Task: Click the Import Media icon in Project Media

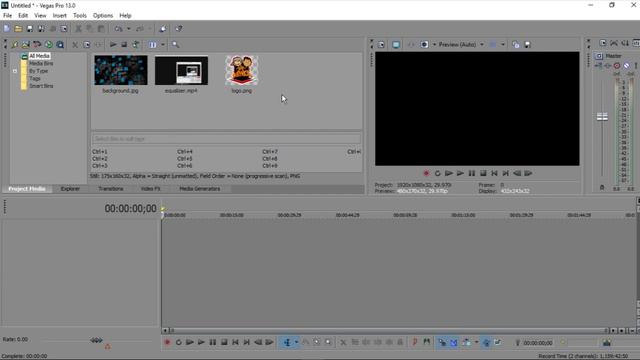Action: coord(15,44)
